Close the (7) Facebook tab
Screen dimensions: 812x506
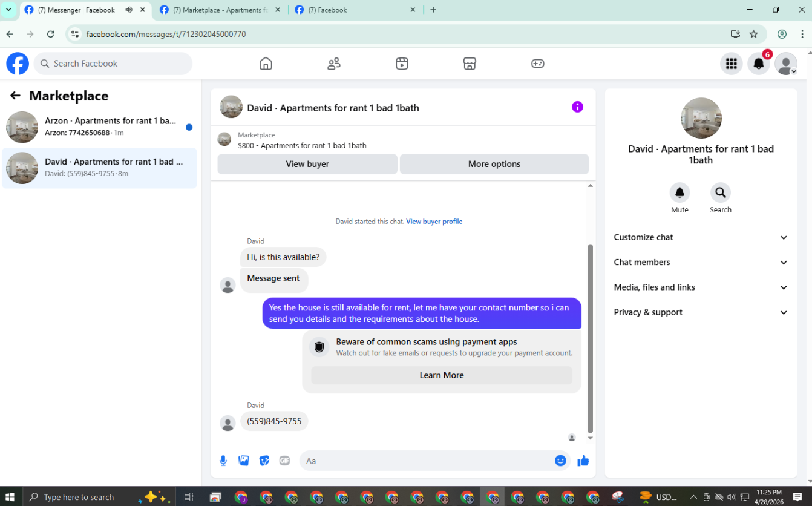coord(413,10)
